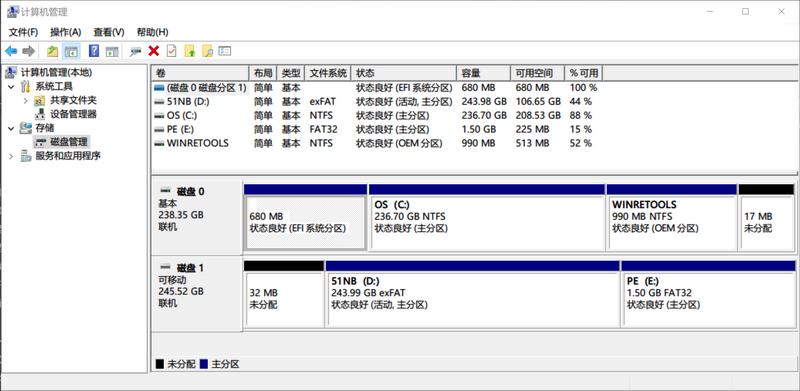Sort by the 类型 column header

pos(291,73)
